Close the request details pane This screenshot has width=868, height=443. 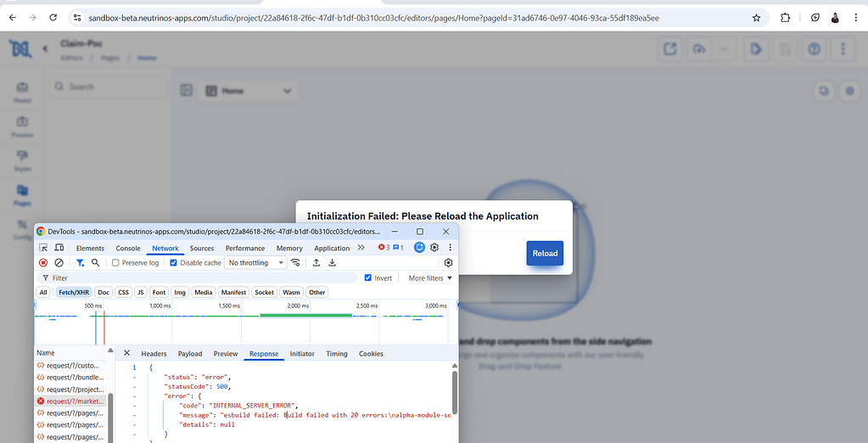point(126,353)
